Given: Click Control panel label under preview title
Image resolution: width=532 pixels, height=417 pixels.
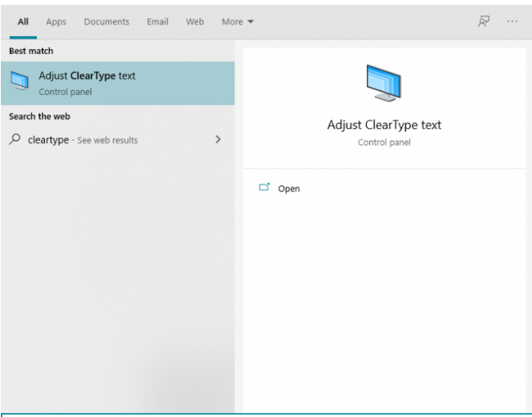Looking at the screenshot, I should click(384, 142).
